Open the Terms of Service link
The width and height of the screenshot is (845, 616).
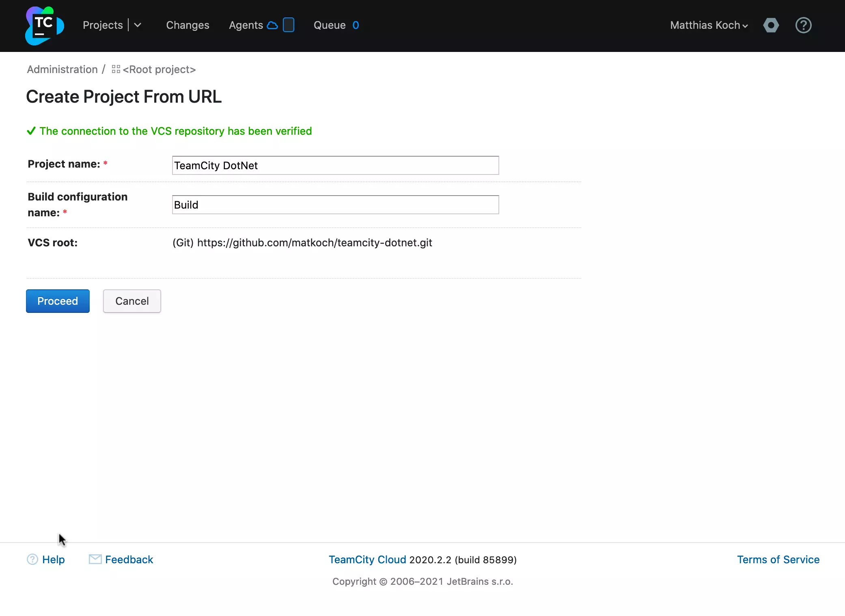[x=778, y=560]
